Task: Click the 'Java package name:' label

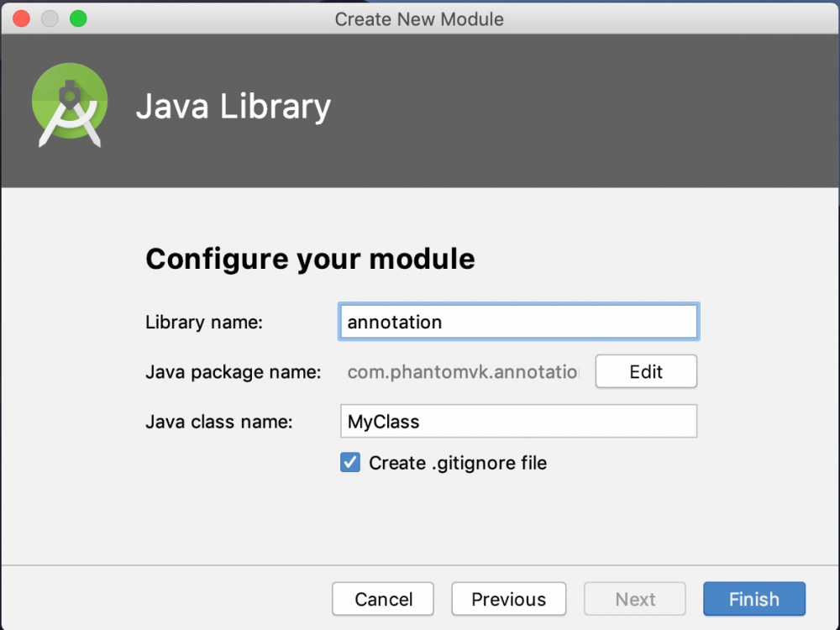Action: pyautogui.click(x=233, y=372)
